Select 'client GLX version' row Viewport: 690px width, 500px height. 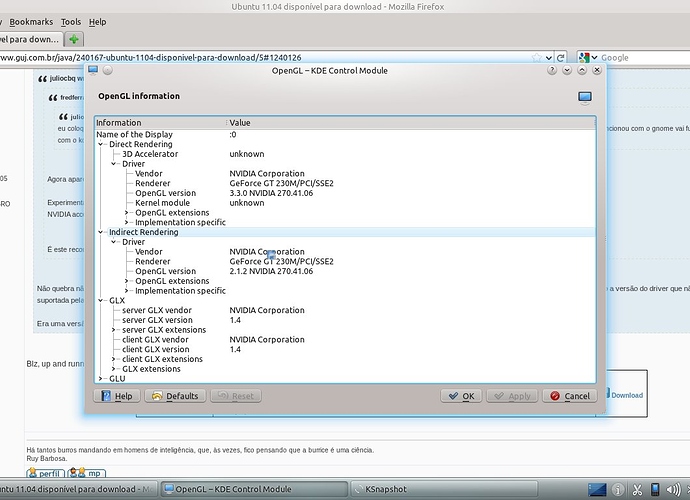click(x=345, y=349)
